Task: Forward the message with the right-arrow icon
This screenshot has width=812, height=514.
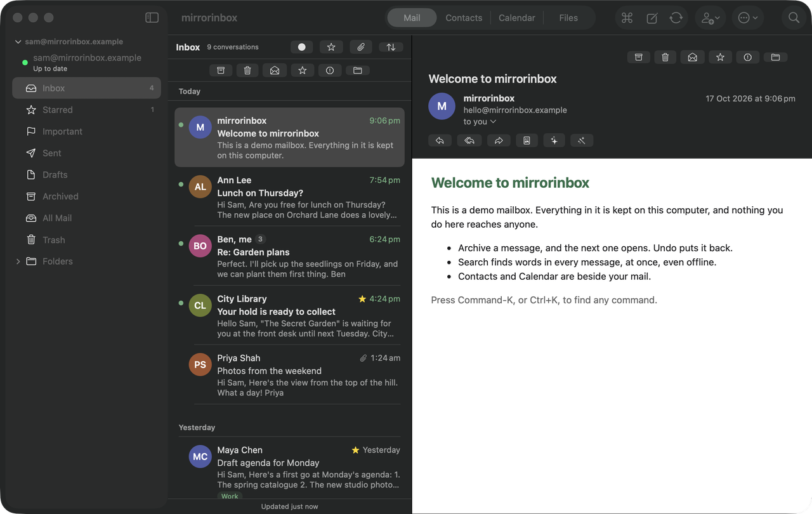Action: point(499,140)
